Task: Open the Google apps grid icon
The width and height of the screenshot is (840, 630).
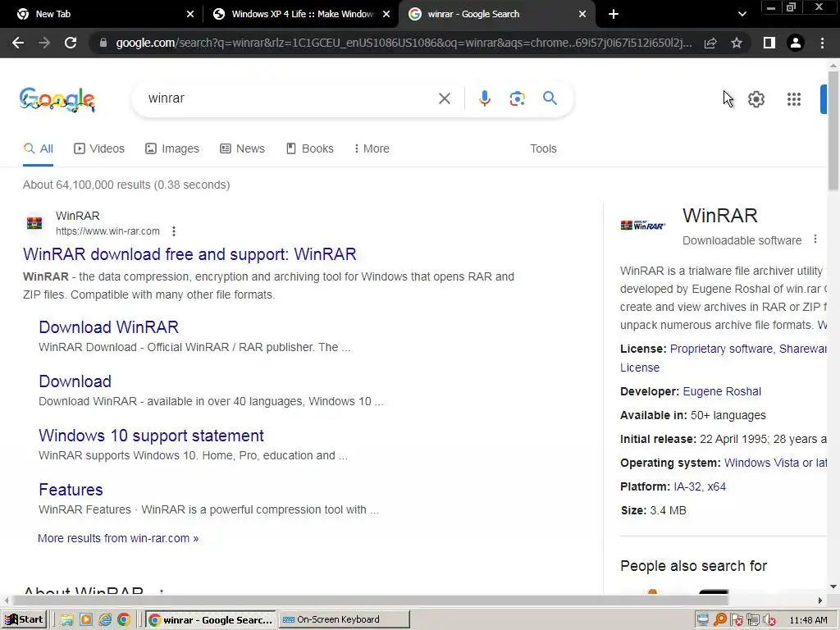Action: (x=794, y=99)
